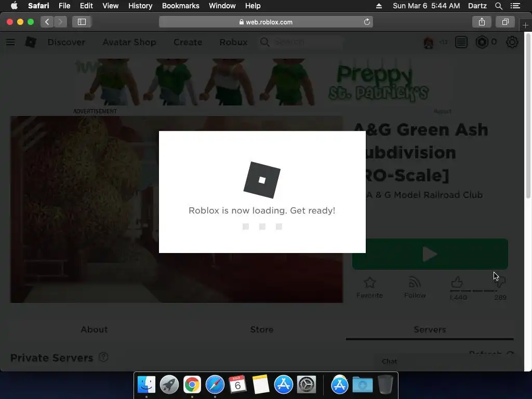Go to Discover in Roblox navigation

click(x=66, y=42)
